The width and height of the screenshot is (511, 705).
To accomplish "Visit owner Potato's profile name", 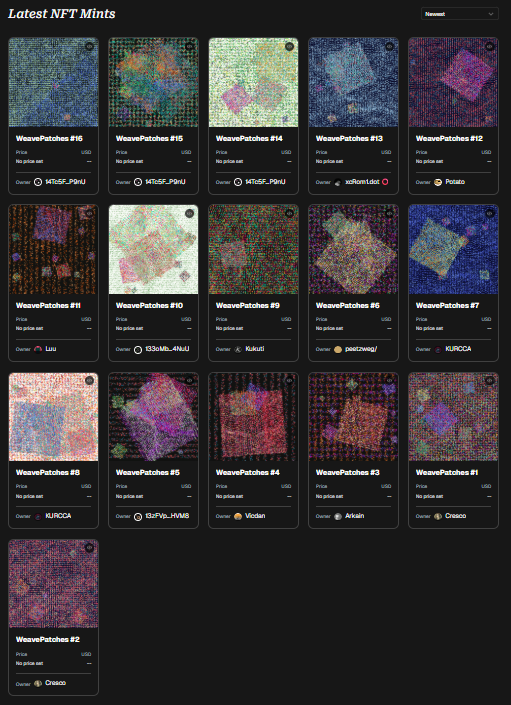I will coord(455,182).
